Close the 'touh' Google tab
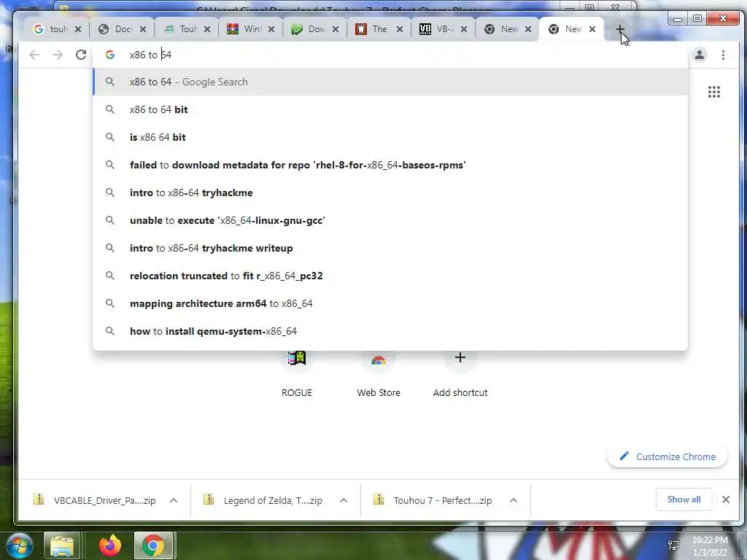Image resolution: width=747 pixels, height=560 pixels. coord(78,29)
